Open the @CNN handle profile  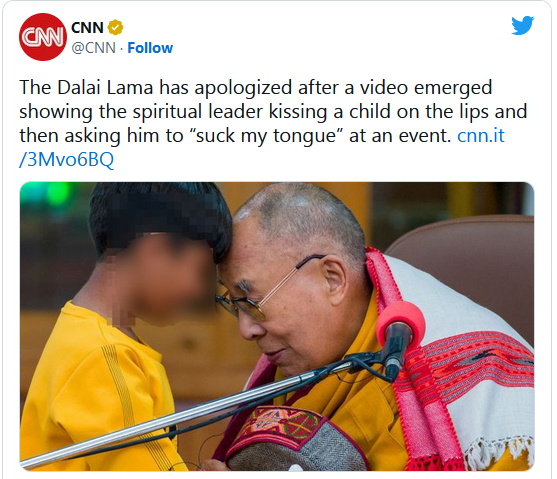(94, 48)
